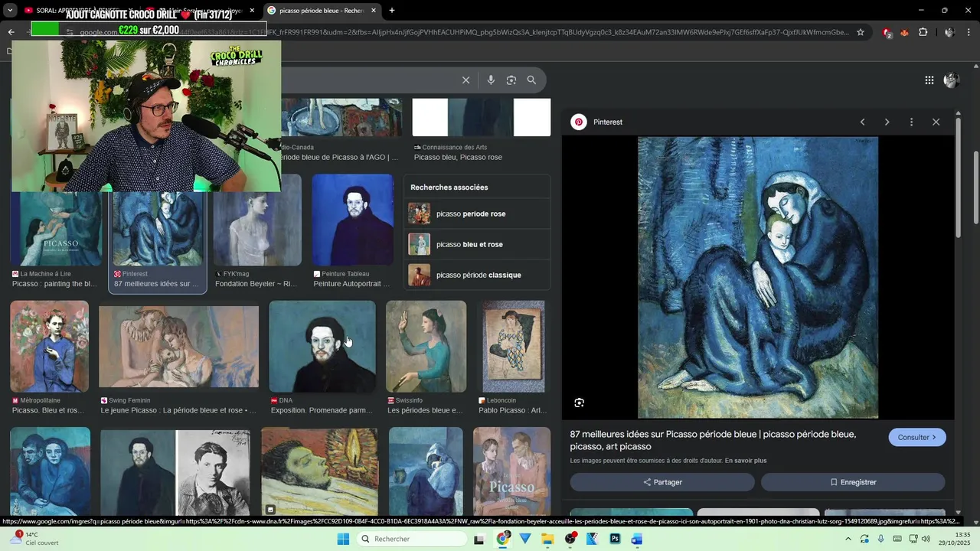Open the Peinture Tableau self-portrait thumbnail
The height and width of the screenshot is (551, 980).
[352, 220]
